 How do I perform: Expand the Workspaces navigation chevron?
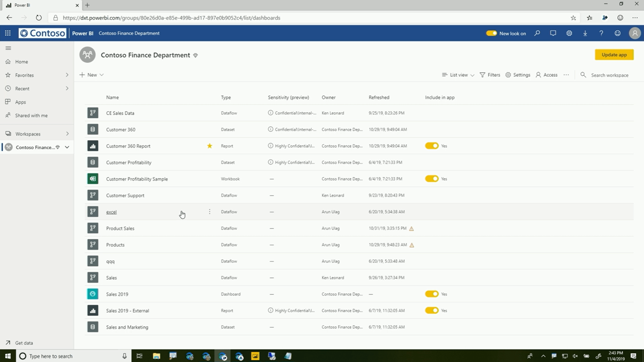click(67, 134)
